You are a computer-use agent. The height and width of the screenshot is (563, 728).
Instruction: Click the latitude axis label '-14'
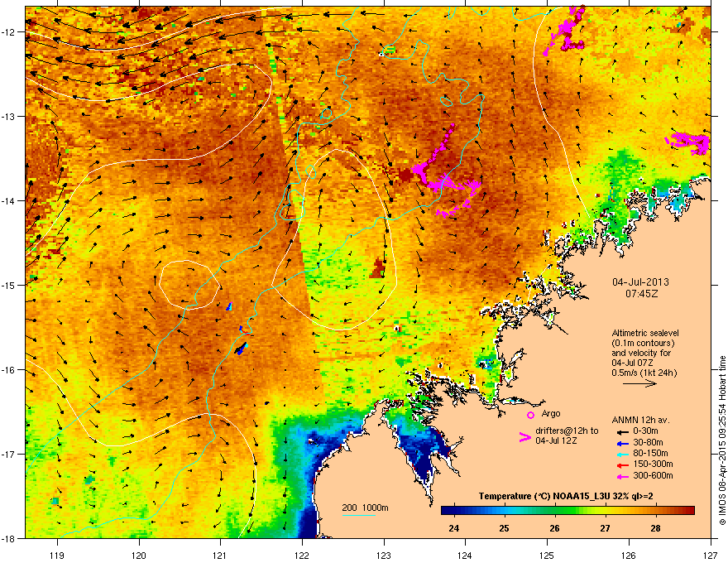click(8, 200)
